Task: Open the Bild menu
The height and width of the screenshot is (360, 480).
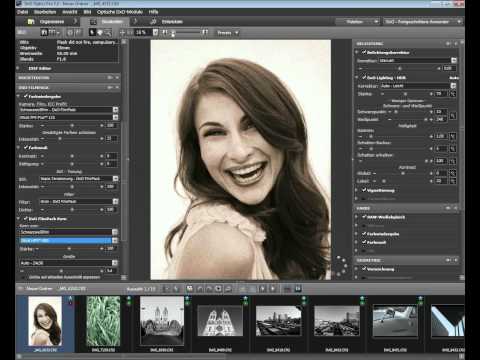Action: click(x=87, y=12)
